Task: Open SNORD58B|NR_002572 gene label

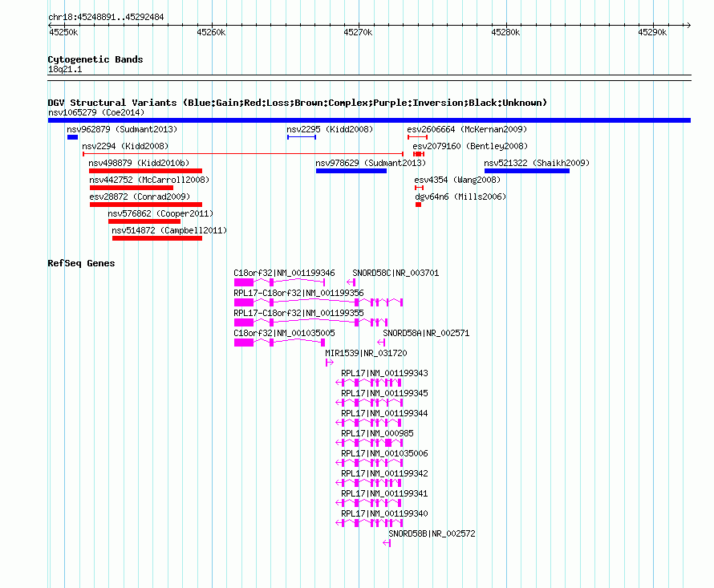Action: (x=432, y=533)
